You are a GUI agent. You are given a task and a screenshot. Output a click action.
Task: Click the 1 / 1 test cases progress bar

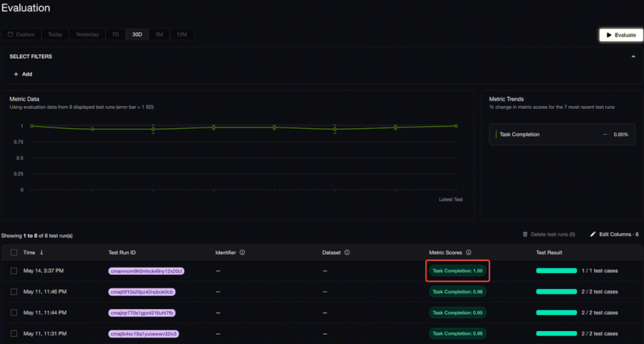point(556,271)
